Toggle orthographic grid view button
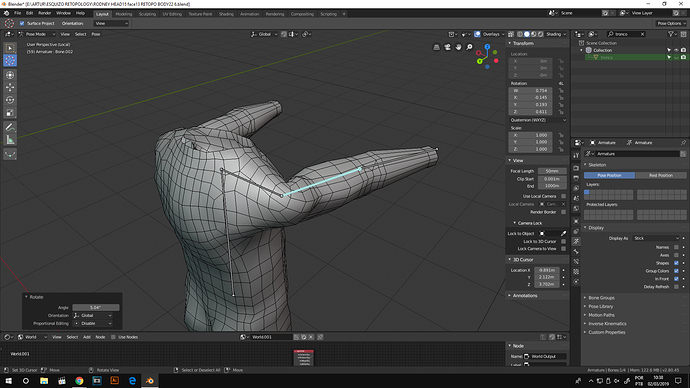 click(x=437, y=47)
